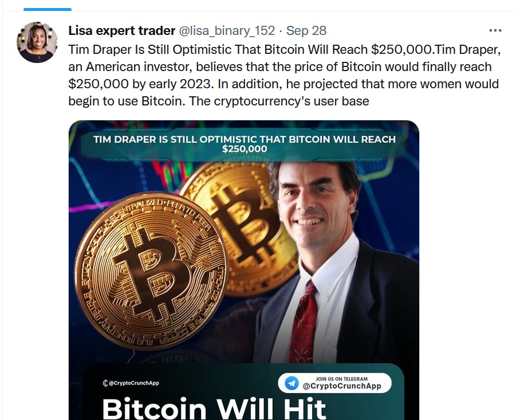Select the blue active tab indicator
Screen dimensions: 516x420
tap(48, 9)
